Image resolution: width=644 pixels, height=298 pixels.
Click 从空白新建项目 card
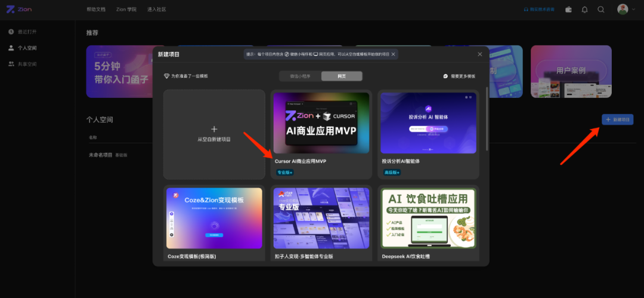(214, 134)
